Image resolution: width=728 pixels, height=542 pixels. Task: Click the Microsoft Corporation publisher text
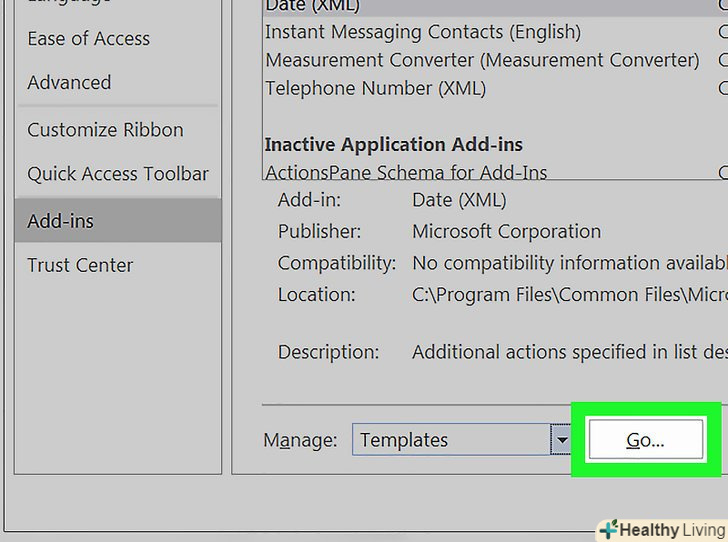[x=506, y=232]
